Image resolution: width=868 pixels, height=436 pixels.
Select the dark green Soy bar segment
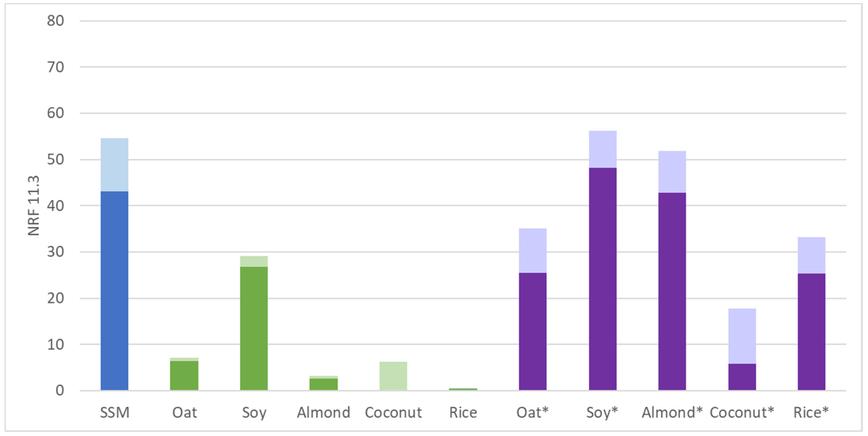(254, 328)
